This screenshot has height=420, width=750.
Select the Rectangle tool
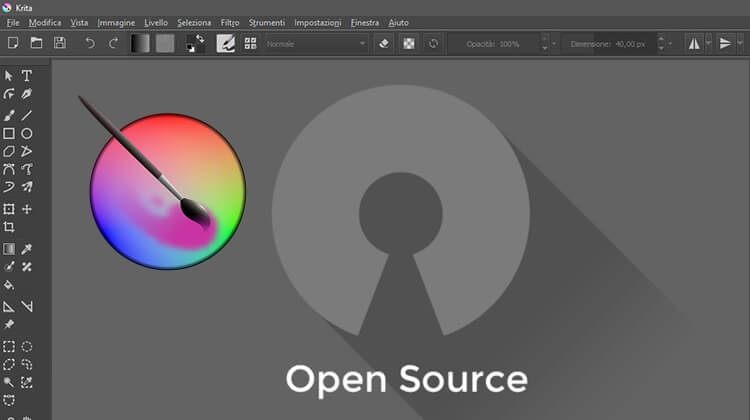click(9, 133)
